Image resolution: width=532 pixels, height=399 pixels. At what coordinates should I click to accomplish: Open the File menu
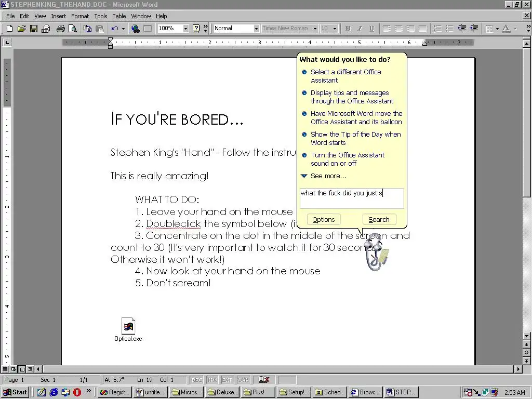coord(10,16)
